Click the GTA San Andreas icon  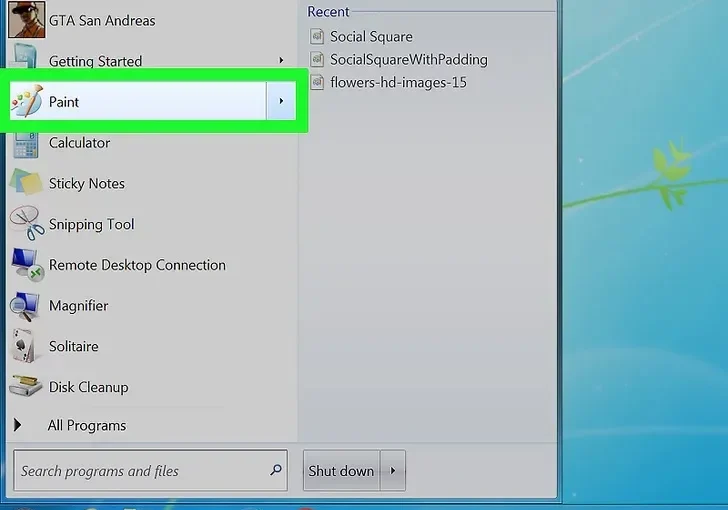(26, 20)
